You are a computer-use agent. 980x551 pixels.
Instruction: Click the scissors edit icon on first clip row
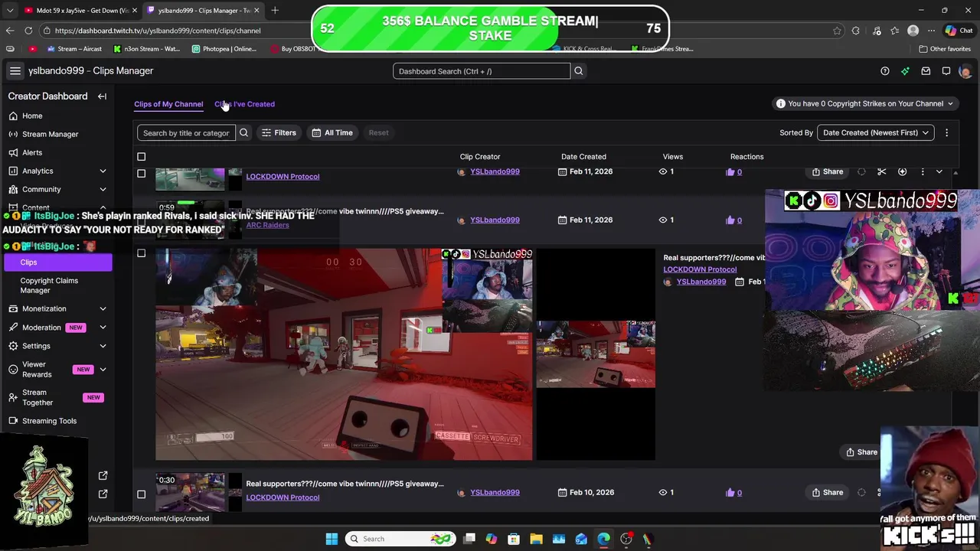click(x=882, y=171)
